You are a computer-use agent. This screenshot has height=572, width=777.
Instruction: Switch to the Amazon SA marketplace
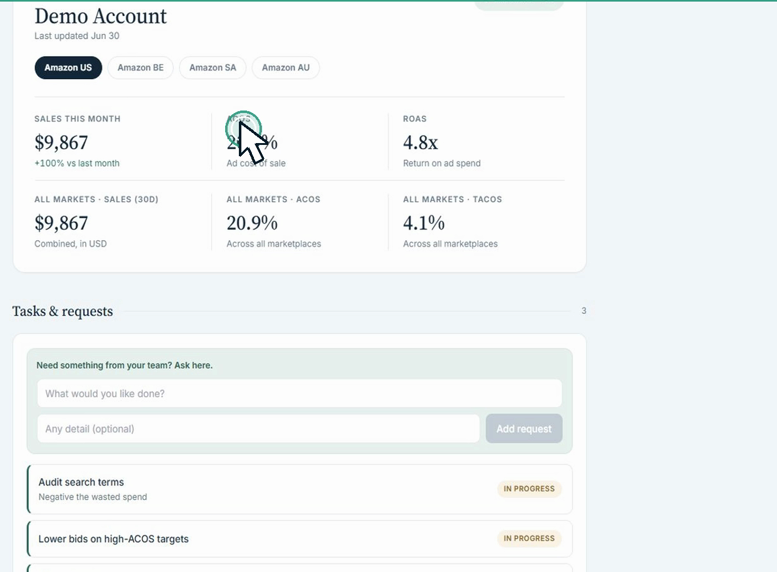(x=213, y=67)
